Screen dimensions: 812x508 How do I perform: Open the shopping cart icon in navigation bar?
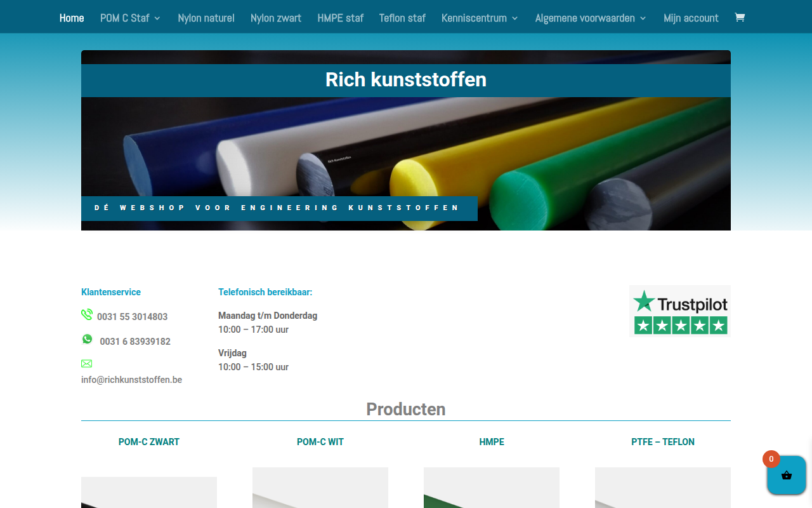click(739, 17)
